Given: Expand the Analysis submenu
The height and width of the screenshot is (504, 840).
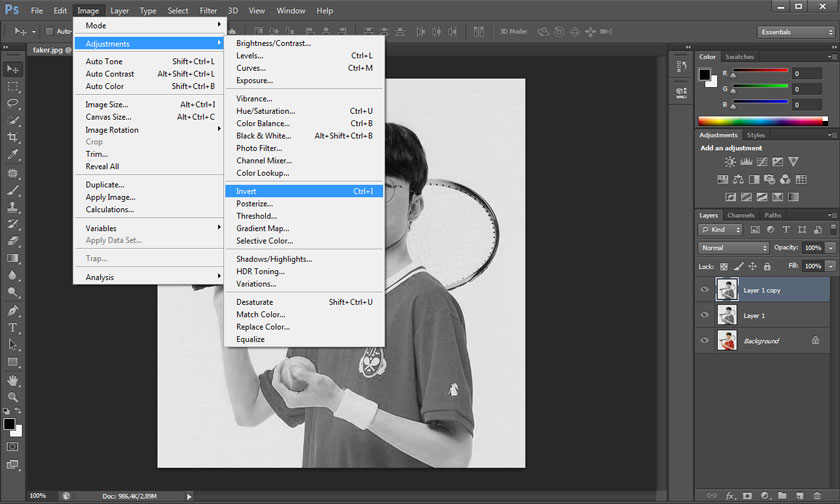Looking at the screenshot, I should (x=148, y=277).
